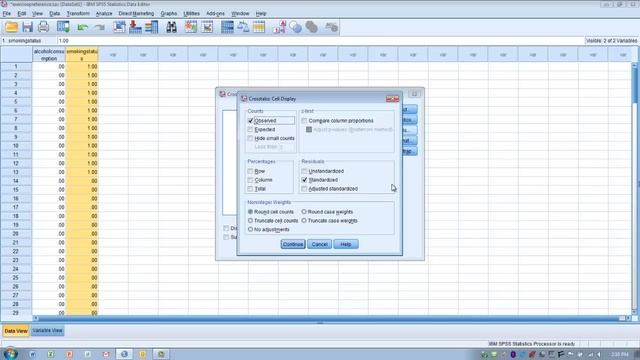Check the Column percentages box
Screen dimensions: 640x360
pos(250,180)
